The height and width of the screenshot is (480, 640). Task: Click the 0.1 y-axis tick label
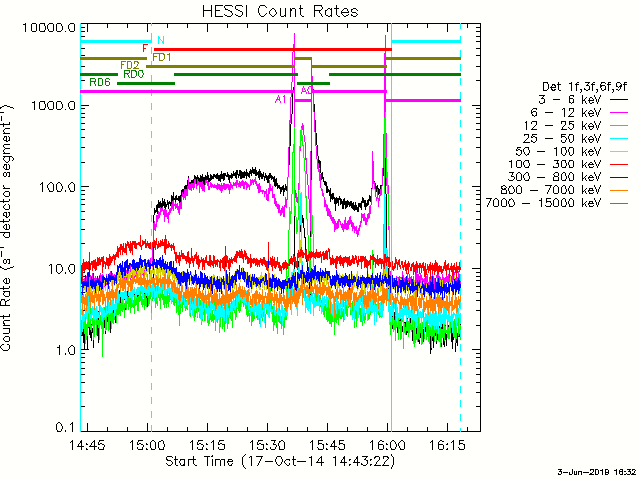tap(66, 427)
